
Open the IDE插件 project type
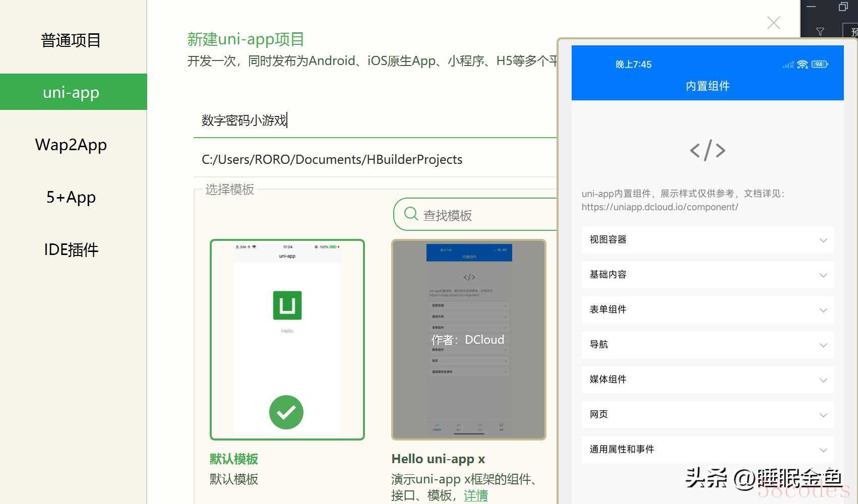pyautogui.click(x=71, y=249)
